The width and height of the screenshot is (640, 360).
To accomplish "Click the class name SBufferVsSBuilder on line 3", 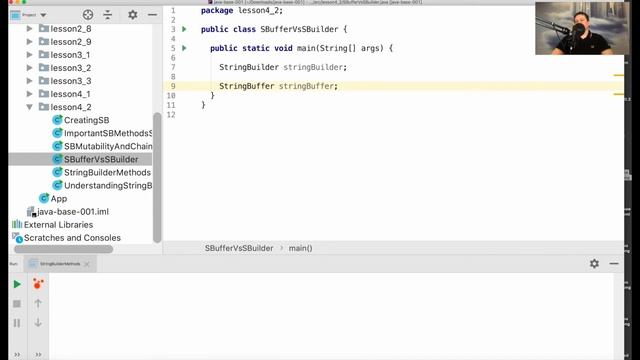I will coord(299,29).
